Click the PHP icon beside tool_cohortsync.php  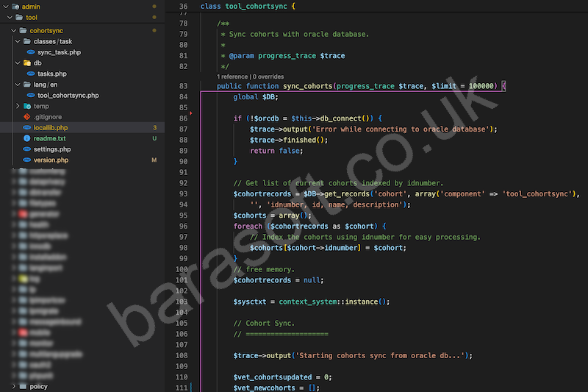coord(31,96)
